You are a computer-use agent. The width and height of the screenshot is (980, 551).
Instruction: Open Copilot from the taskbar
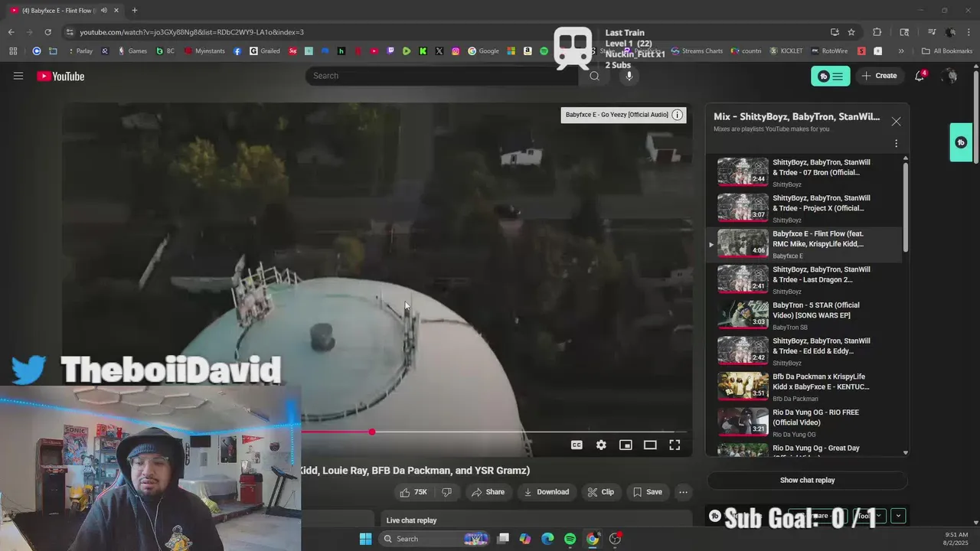pos(524,539)
